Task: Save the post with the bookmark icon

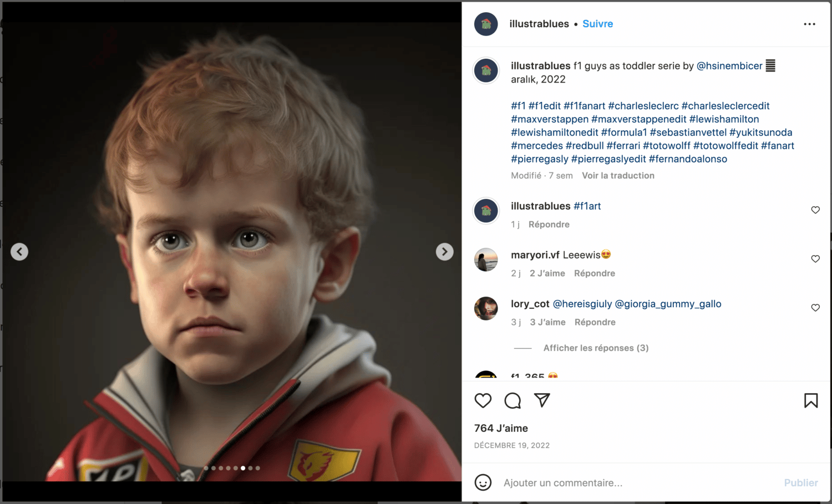Action: pos(811,400)
